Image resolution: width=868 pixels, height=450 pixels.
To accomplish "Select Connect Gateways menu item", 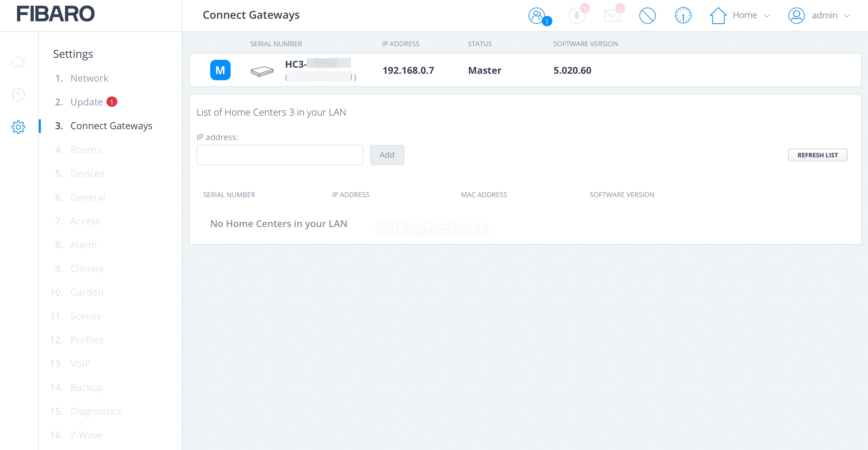I will (111, 126).
